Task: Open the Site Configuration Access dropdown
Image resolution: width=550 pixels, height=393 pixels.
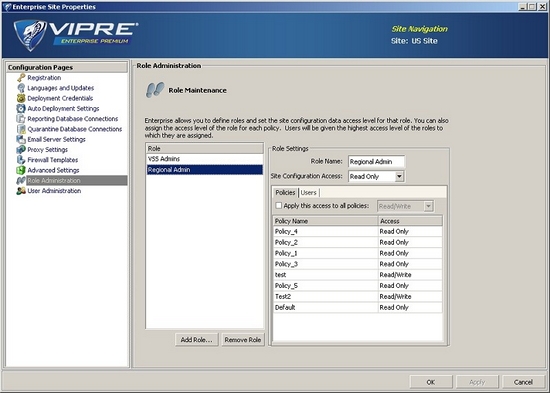Action: [400, 176]
